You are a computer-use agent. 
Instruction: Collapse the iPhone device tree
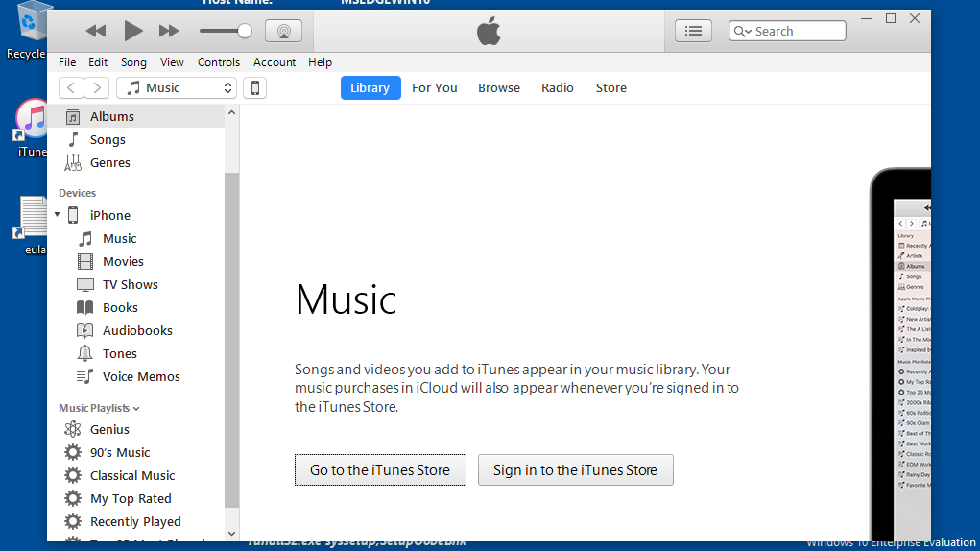click(57, 215)
